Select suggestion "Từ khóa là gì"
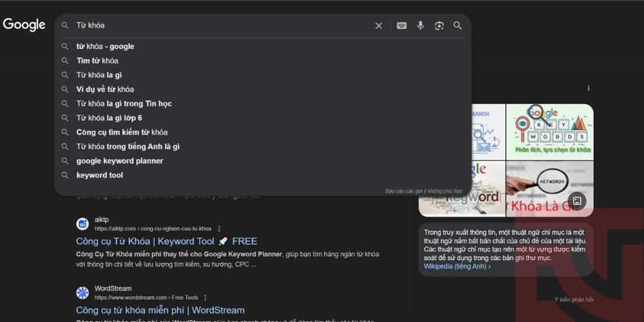 pos(263,75)
